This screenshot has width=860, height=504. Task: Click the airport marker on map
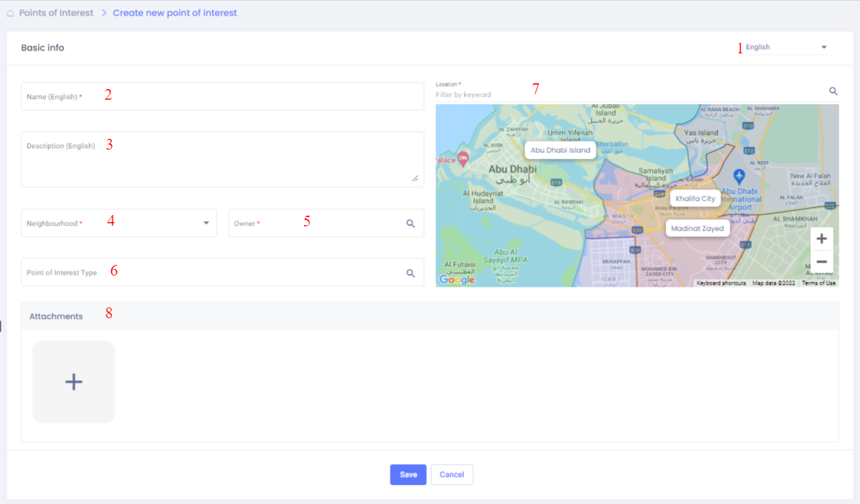coord(739,175)
